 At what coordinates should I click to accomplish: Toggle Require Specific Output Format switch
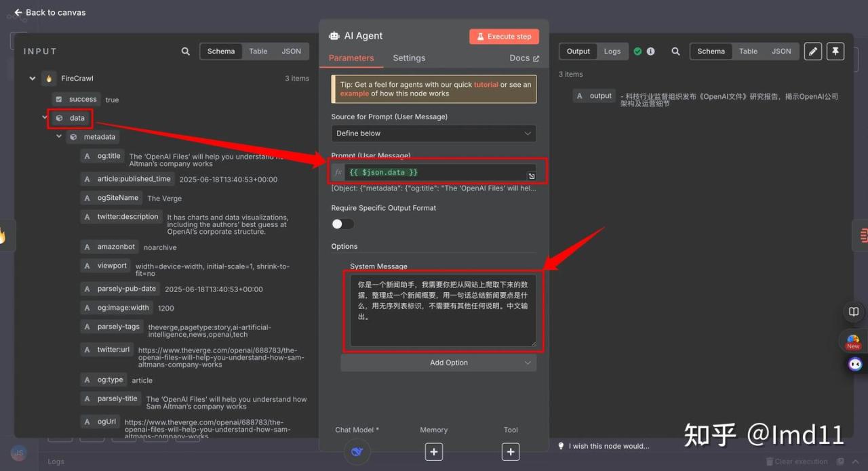click(x=342, y=224)
